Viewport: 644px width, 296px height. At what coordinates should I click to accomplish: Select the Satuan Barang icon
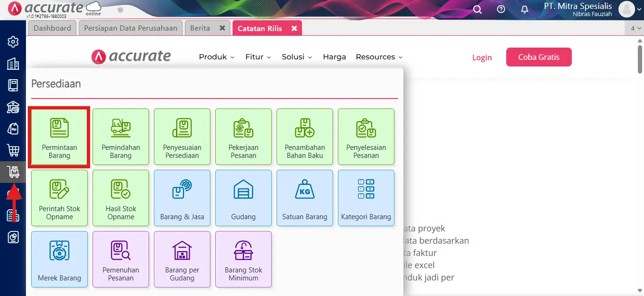tap(304, 198)
